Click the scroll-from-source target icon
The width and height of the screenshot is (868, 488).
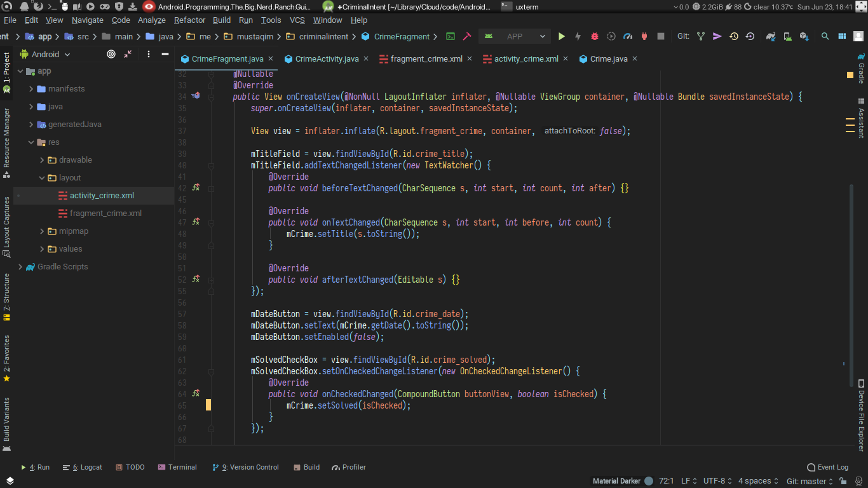111,55
